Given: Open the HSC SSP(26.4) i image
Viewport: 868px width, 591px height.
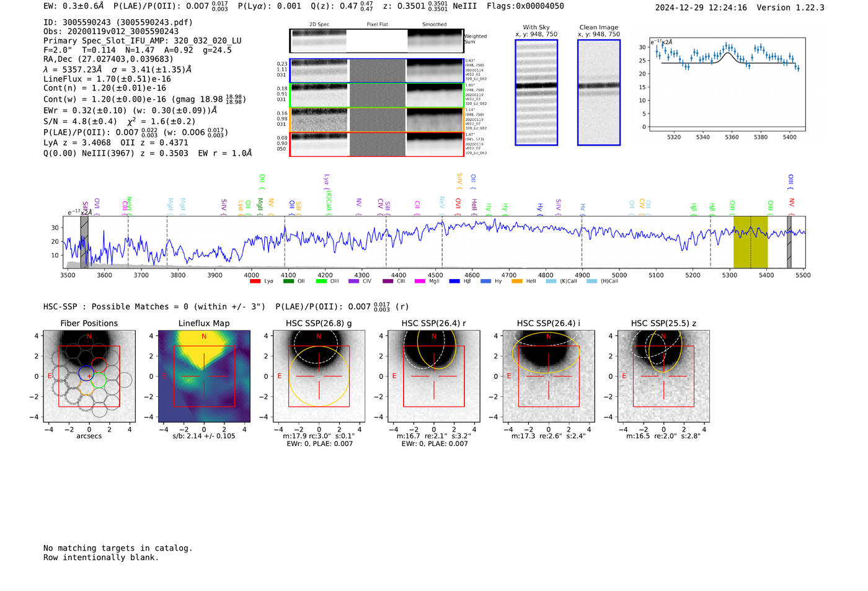Looking at the screenshot, I should (x=549, y=376).
